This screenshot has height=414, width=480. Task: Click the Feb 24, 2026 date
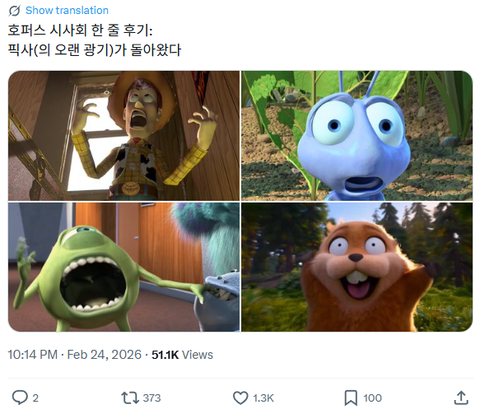104,355
